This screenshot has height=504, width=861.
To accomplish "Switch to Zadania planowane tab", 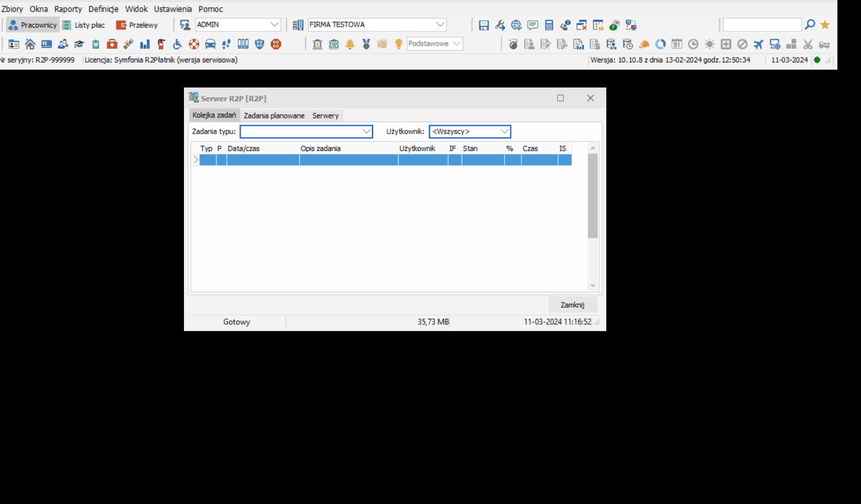I will [x=274, y=116].
